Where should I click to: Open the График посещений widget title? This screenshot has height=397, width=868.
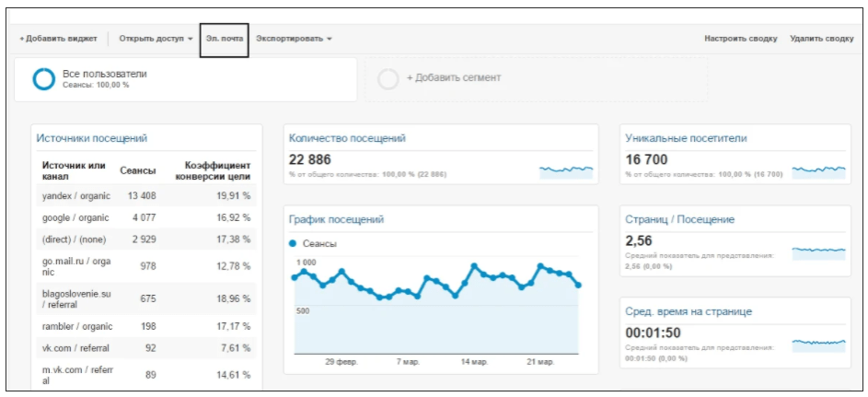click(x=336, y=219)
